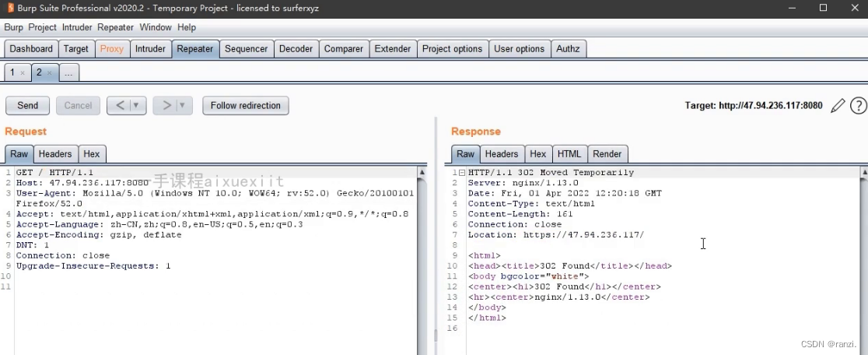Select Response Headers view tab

[x=502, y=154]
